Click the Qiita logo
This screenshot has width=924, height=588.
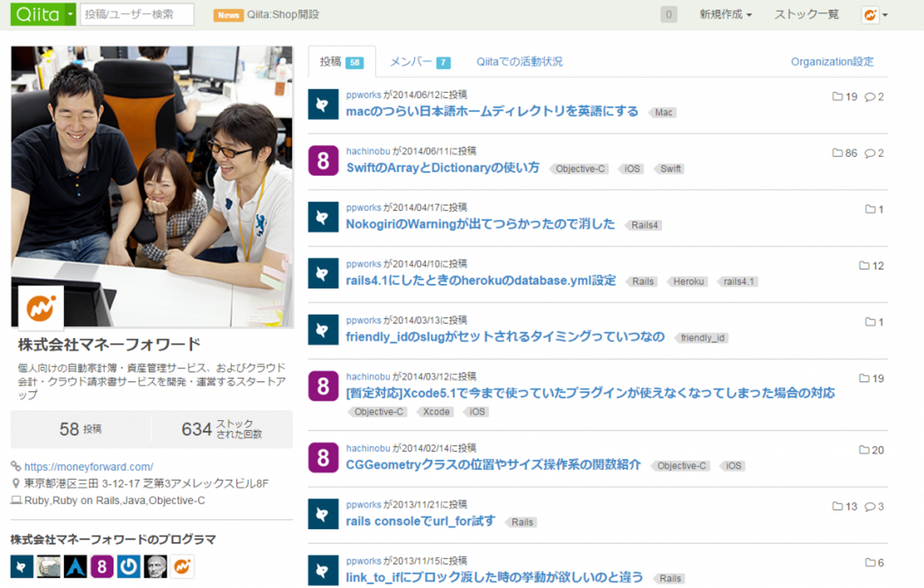37,14
